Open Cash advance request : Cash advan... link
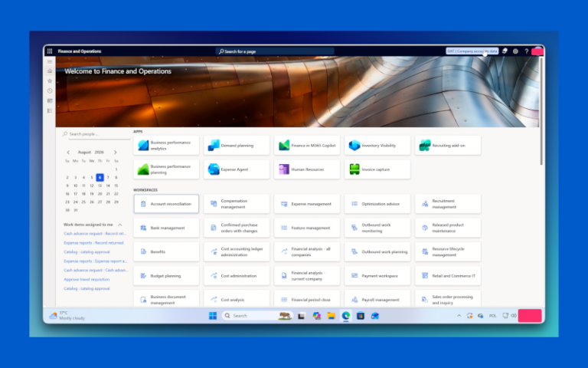Image resolution: width=588 pixels, height=368 pixels. 96,271
